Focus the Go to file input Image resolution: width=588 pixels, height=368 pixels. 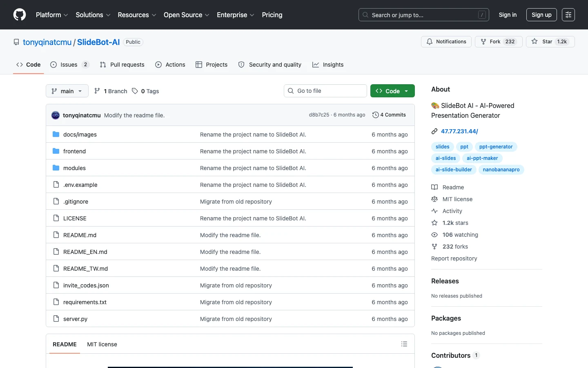point(325,91)
